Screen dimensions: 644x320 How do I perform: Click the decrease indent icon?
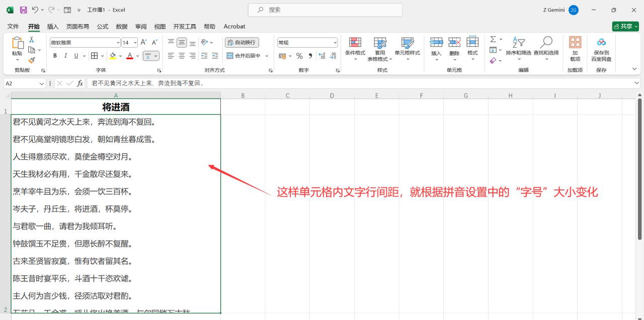(204, 56)
